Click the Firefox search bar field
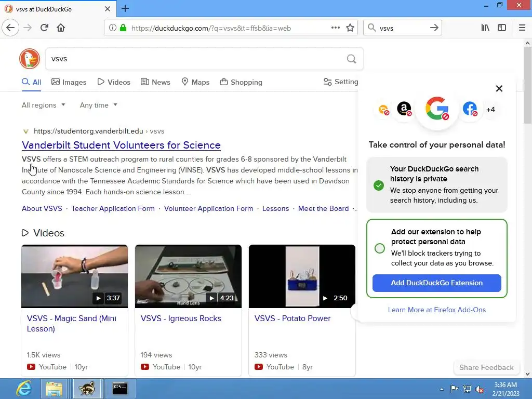Viewport: 532px width, 399px height. click(402, 28)
